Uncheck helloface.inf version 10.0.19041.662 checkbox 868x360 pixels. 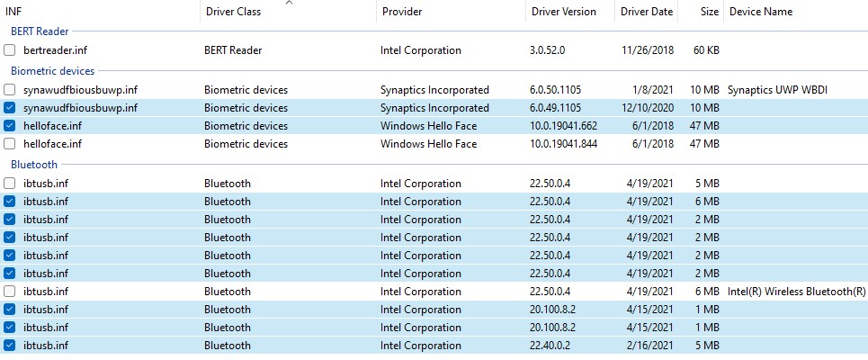[x=9, y=126]
